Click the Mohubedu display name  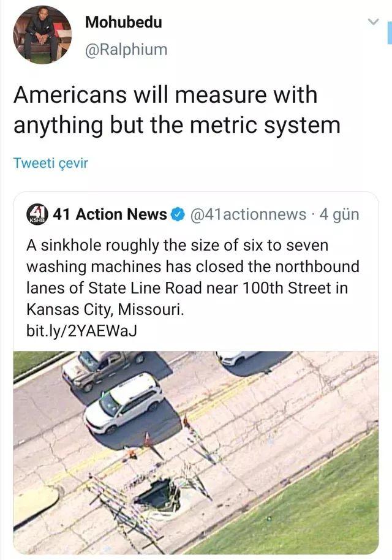(124, 22)
